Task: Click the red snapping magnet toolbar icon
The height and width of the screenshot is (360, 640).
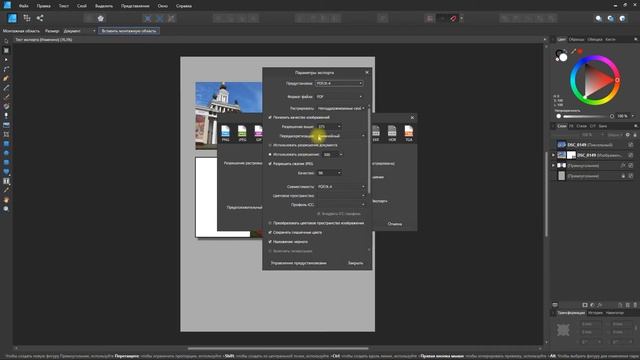Action: [453, 18]
